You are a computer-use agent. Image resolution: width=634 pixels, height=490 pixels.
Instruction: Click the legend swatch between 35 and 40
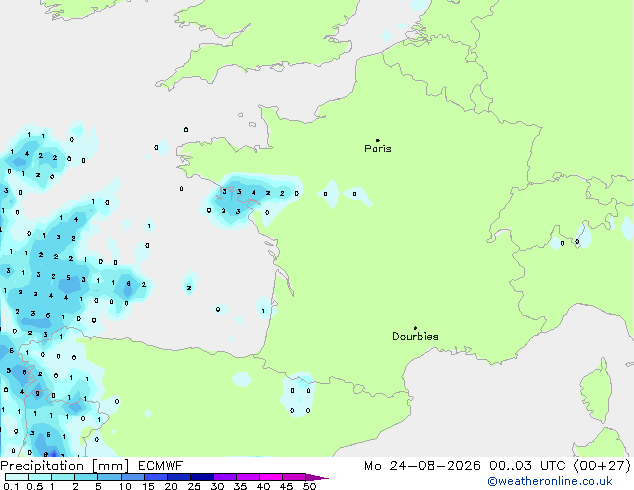(248, 477)
